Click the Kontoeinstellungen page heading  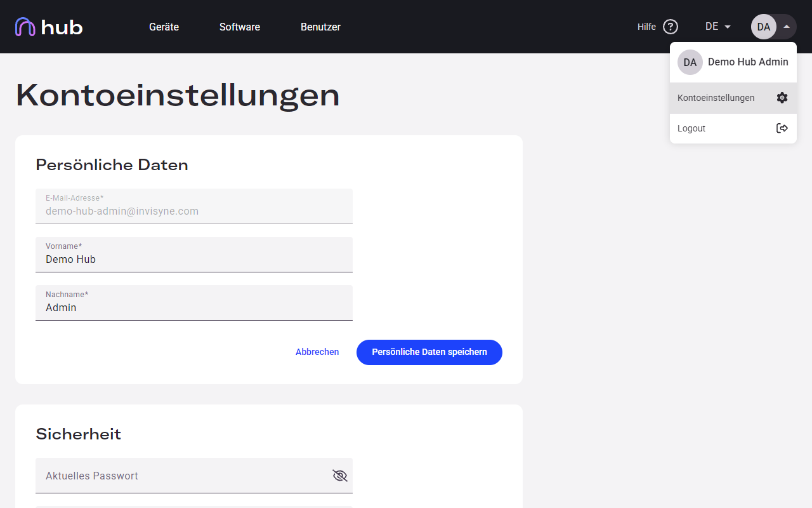(178, 95)
